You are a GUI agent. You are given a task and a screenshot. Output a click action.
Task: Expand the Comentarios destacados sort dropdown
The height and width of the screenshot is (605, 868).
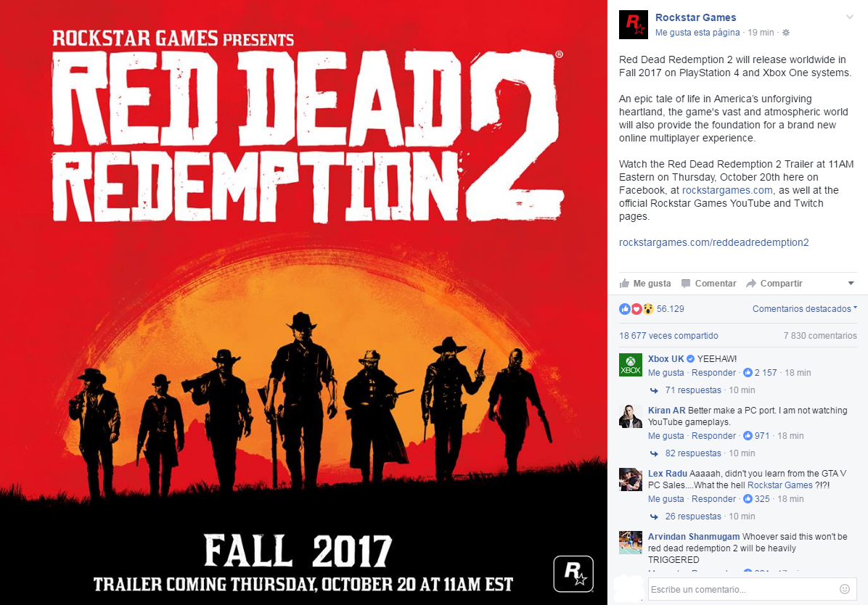[x=804, y=309]
